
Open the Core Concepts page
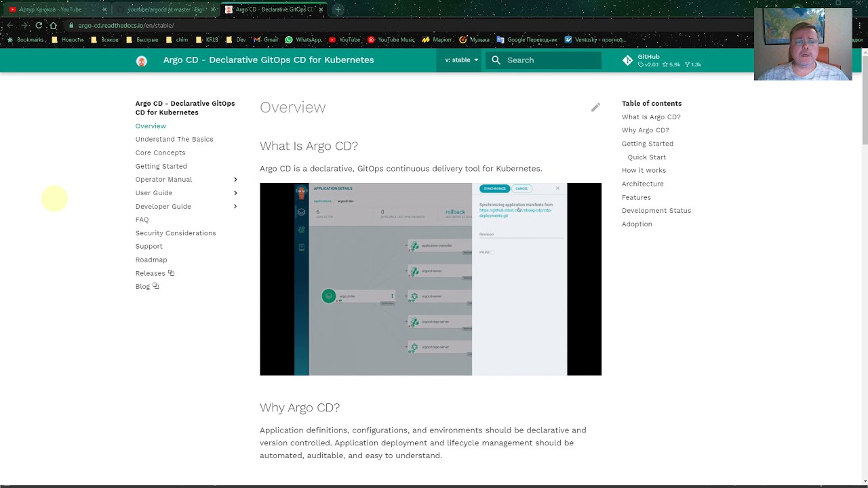click(x=160, y=152)
